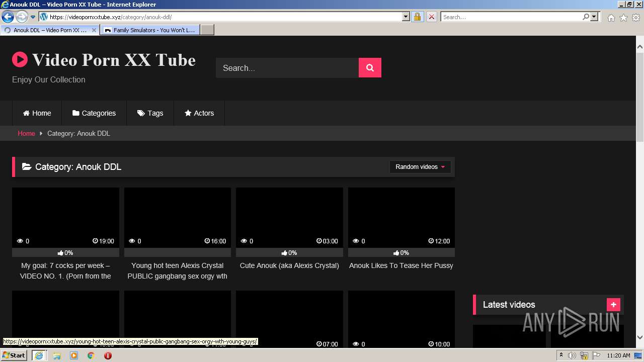Click the security lock icon
644x362 pixels.
tap(417, 17)
